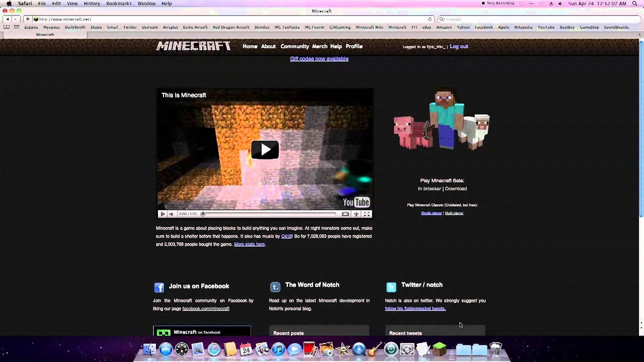
Task: Enter fullscreen on the YouTube video
Action: (367, 214)
